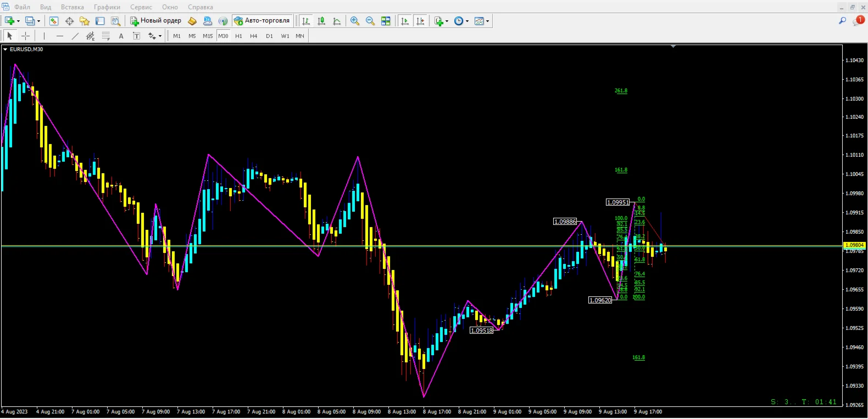Open the Справка menu
The image size is (868, 419).
tap(201, 7)
